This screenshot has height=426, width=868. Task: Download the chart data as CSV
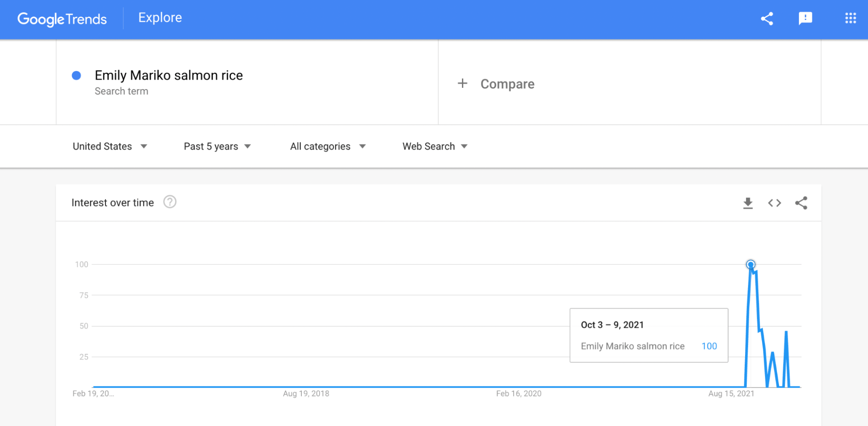(x=748, y=203)
